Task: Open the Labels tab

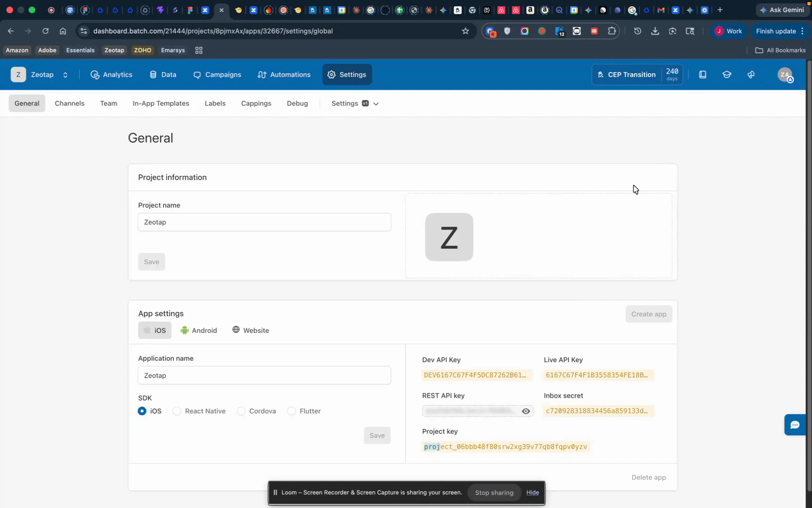Action: tap(215, 103)
